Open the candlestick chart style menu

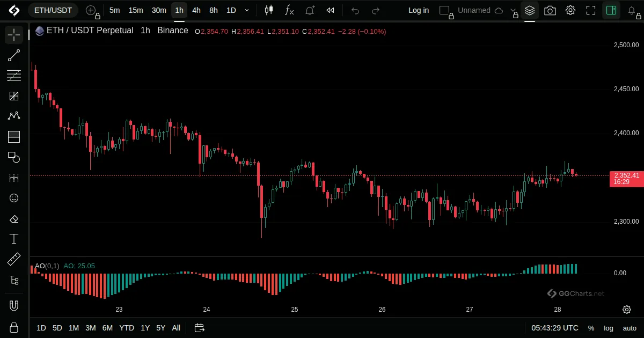tap(269, 10)
